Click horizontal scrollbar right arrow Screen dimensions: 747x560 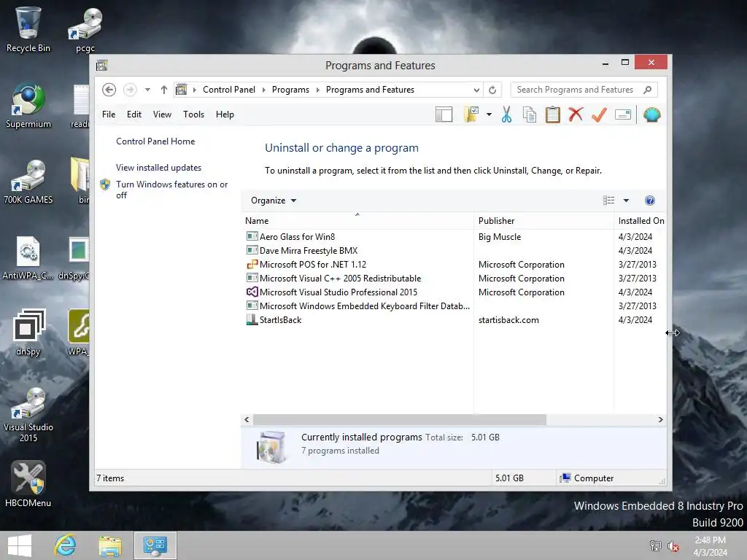pyautogui.click(x=660, y=419)
